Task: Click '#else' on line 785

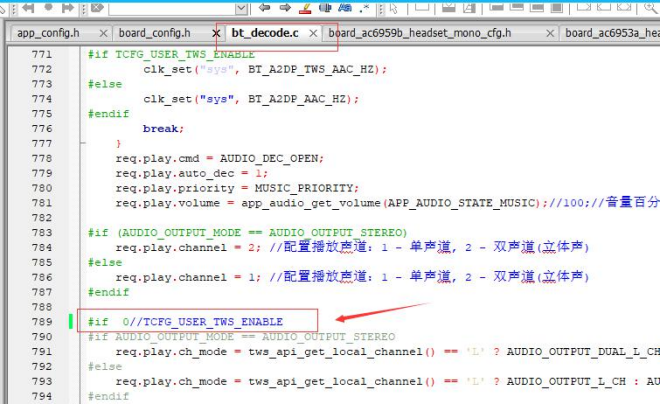Action: click(x=105, y=263)
